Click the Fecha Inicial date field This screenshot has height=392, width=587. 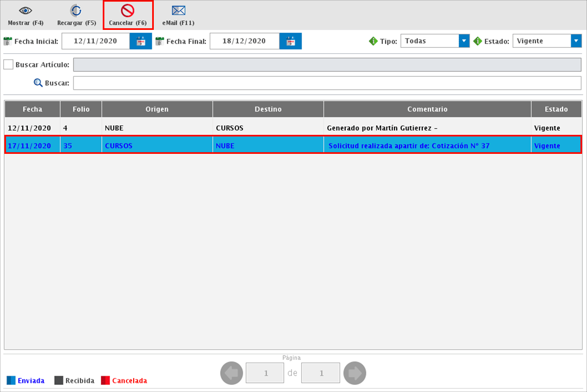tap(95, 41)
